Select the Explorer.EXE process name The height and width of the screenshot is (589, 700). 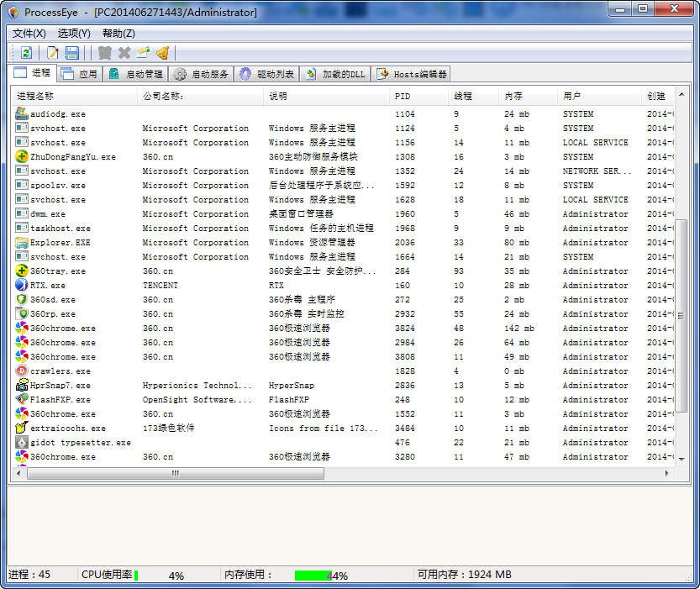61,242
